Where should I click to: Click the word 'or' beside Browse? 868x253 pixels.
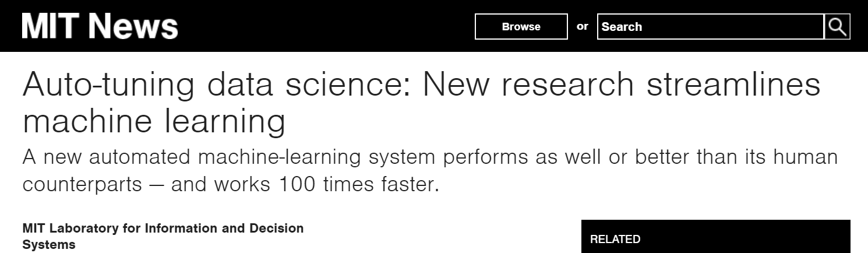[x=583, y=26]
